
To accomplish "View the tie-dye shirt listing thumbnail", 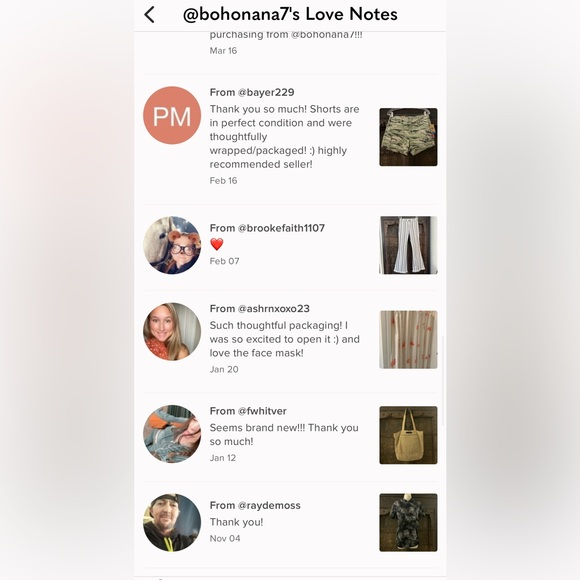I will 408,522.
